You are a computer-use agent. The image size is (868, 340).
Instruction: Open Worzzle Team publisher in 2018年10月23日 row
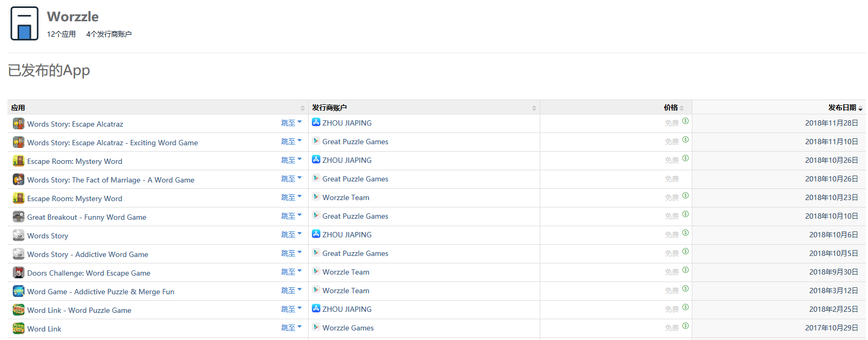[346, 197]
